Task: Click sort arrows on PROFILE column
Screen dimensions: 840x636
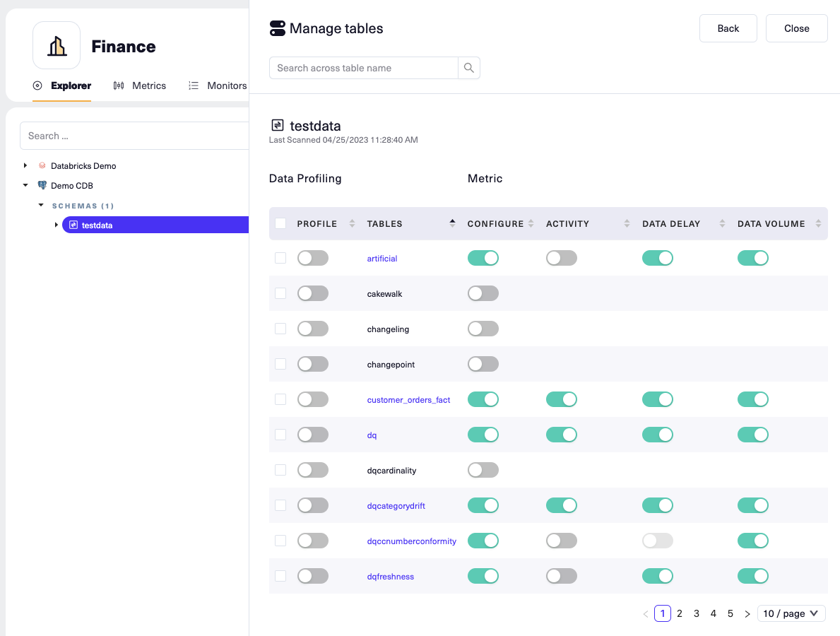Action: (x=352, y=224)
